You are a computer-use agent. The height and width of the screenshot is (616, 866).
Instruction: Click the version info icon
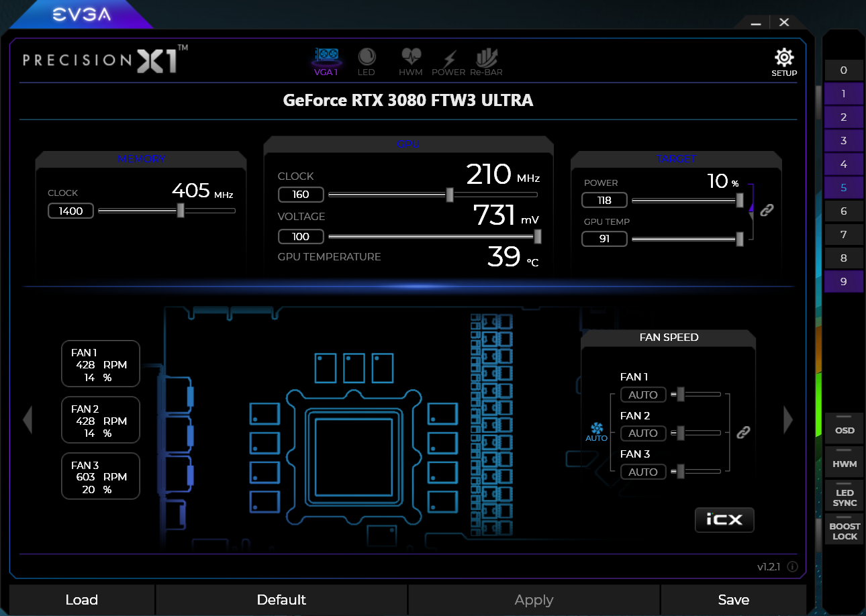792,567
